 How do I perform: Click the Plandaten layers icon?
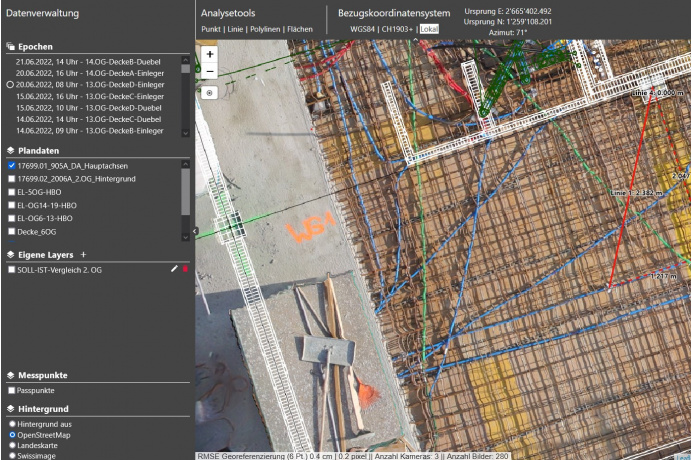[x=10, y=149]
